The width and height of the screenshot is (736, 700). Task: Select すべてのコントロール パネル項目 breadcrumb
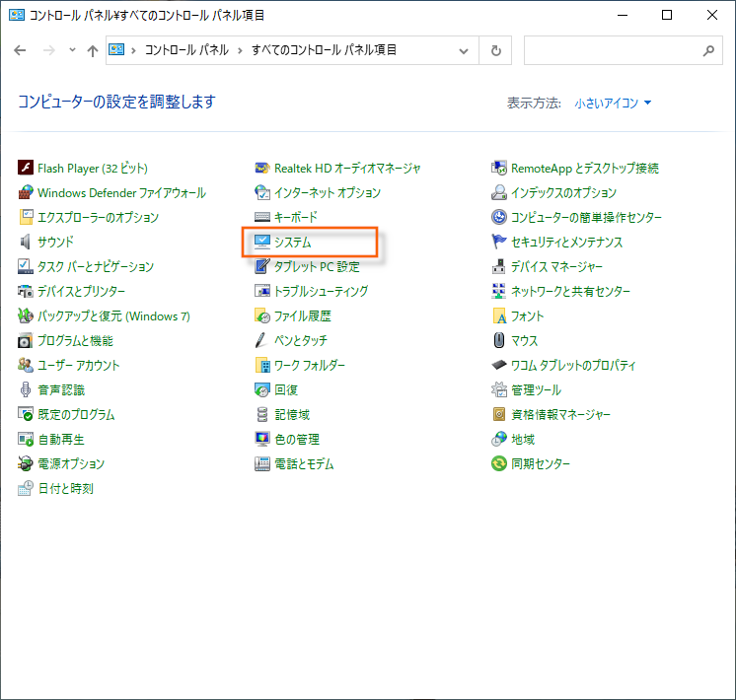324,49
